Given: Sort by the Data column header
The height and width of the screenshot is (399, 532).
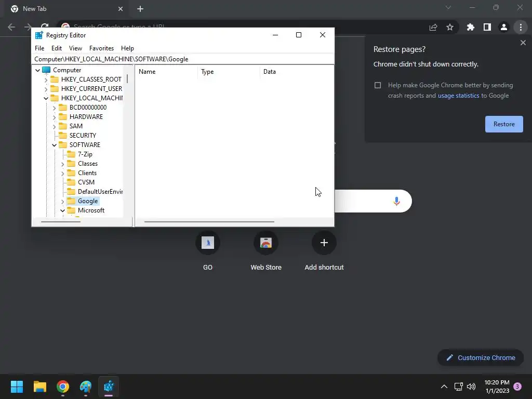Looking at the screenshot, I should pyautogui.click(x=297, y=72).
